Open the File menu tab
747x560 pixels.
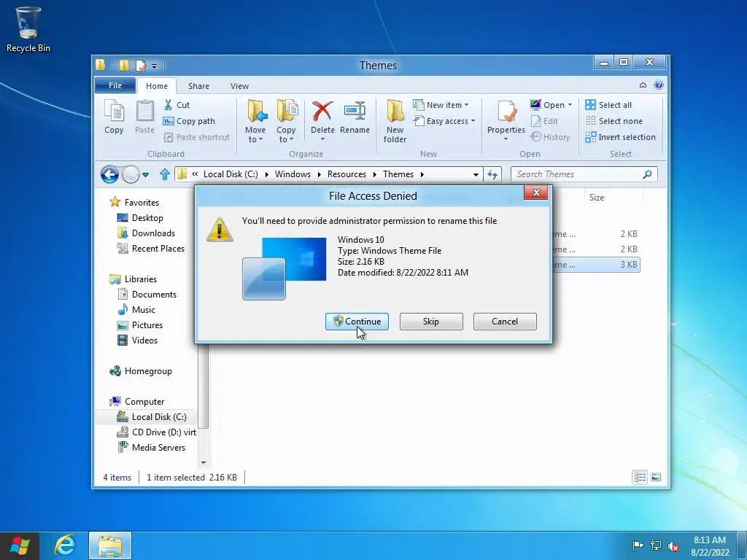(x=115, y=85)
